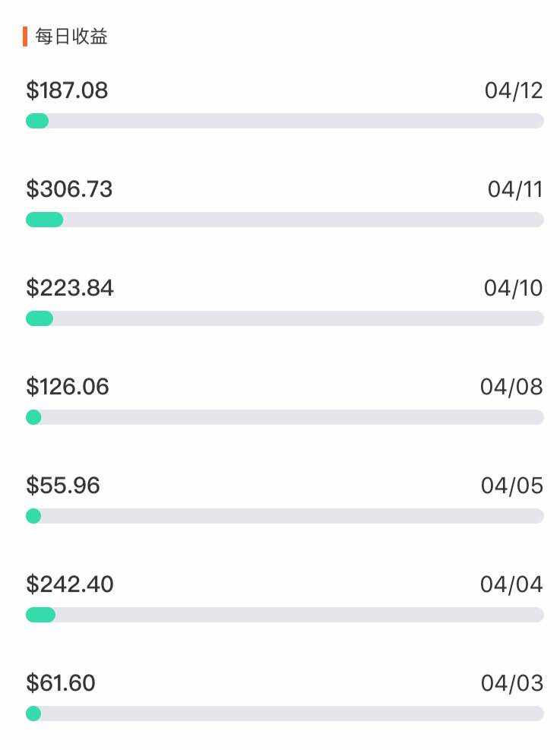Click the 04/11 date label

click(x=515, y=189)
